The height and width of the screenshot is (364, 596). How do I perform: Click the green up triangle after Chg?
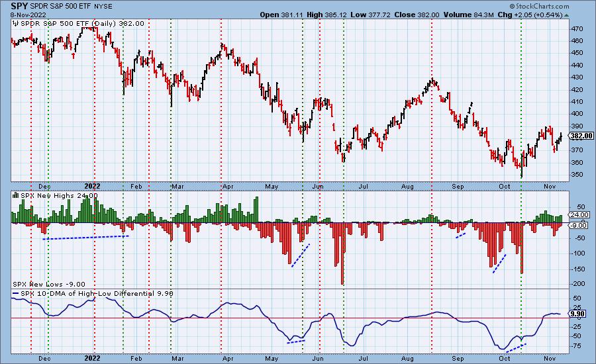(566, 15)
